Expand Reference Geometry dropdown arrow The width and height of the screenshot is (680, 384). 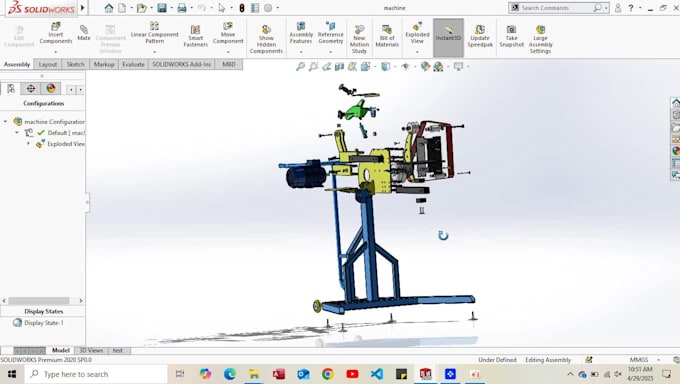[330, 52]
